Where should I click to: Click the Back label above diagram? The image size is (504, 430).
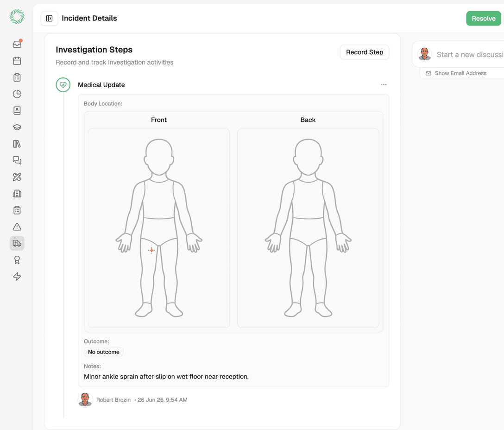point(308,120)
